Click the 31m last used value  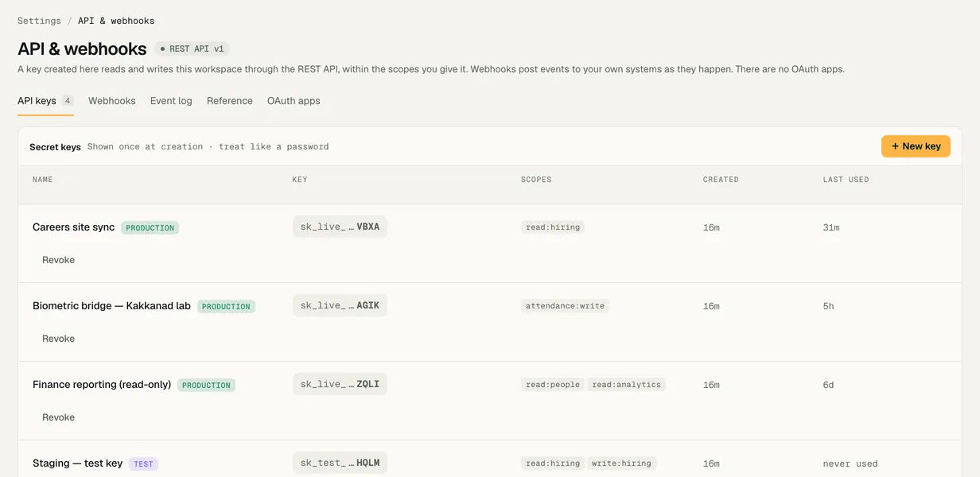[x=831, y=227]
